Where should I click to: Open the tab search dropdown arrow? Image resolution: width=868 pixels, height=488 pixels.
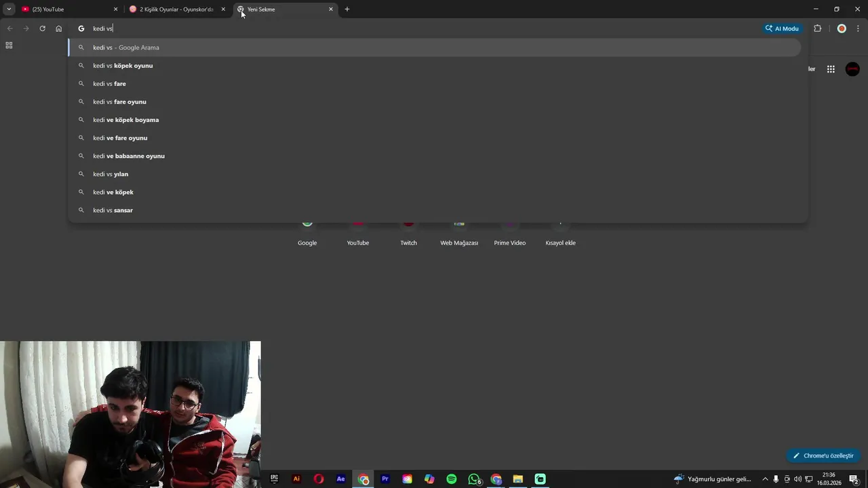coord(9,9)
